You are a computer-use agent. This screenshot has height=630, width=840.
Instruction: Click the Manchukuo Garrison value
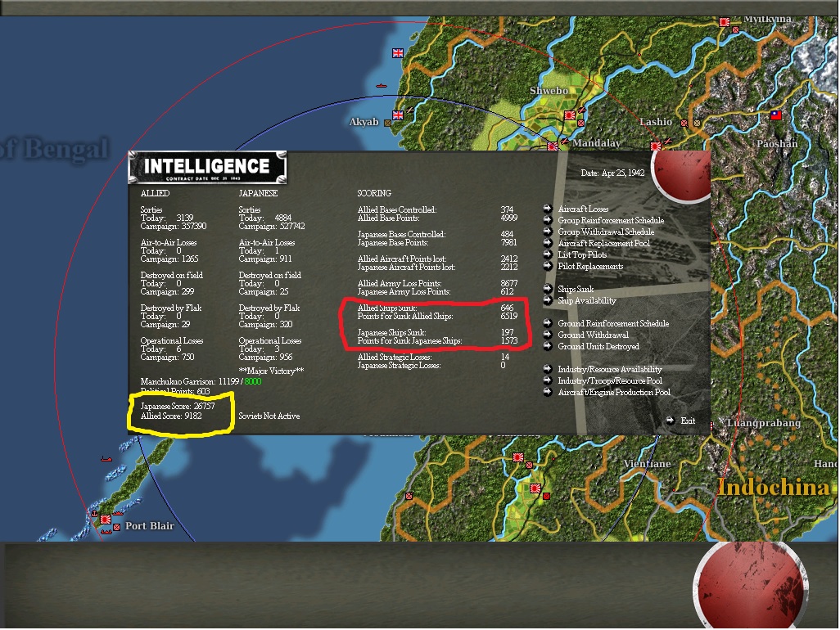click(x=239, y=381)
